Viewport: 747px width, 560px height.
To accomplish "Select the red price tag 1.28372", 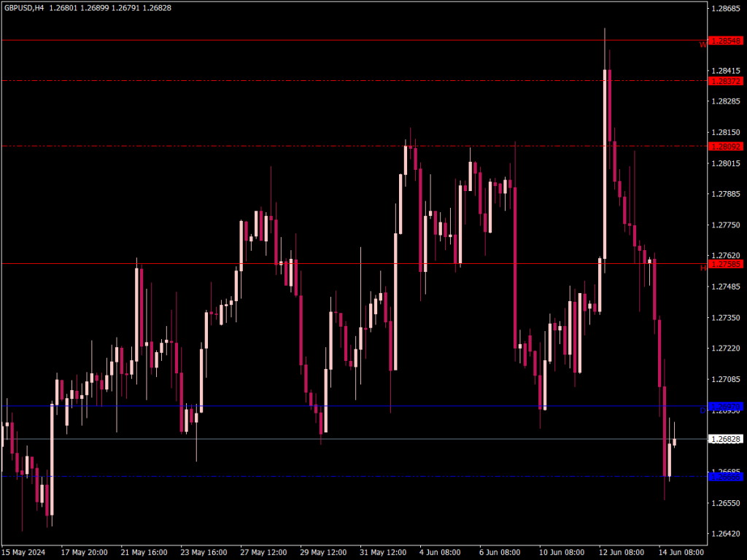I will click(x=726, y=82).
